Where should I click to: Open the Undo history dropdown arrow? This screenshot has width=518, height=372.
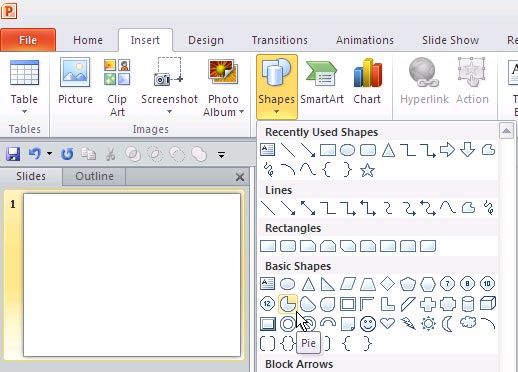pyautogui.click(x=49, y=154)
